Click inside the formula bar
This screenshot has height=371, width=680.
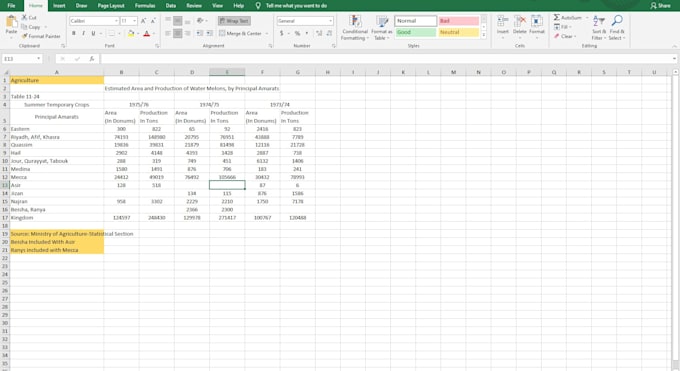click(386, 59)
